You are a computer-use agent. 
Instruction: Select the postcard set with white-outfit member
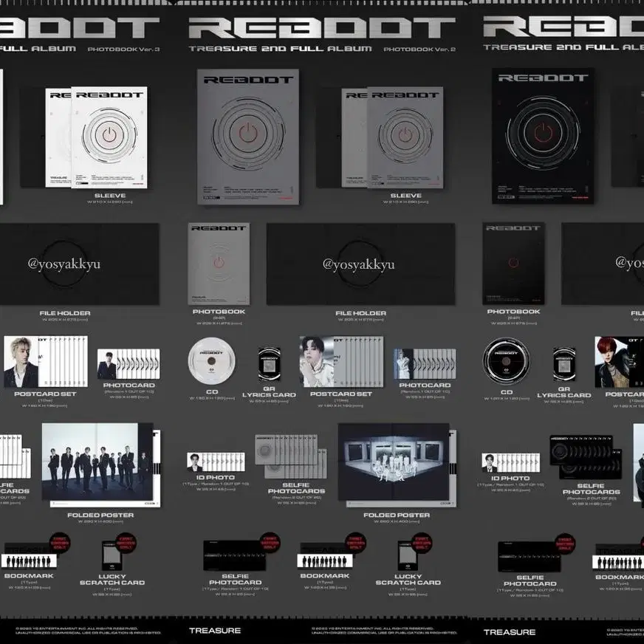click(341, 361)
